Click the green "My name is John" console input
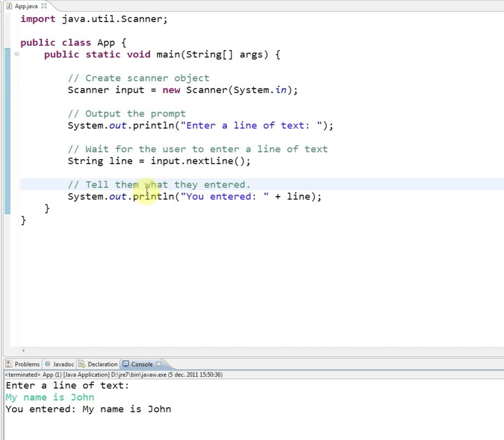 (x=50, y=397)
